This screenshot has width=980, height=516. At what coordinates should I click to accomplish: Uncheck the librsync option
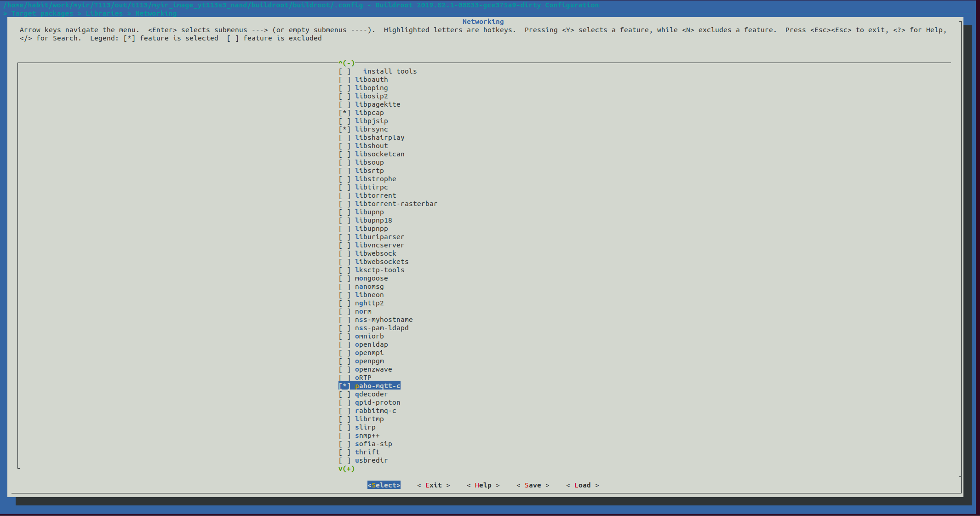click(x=344, y=129)
